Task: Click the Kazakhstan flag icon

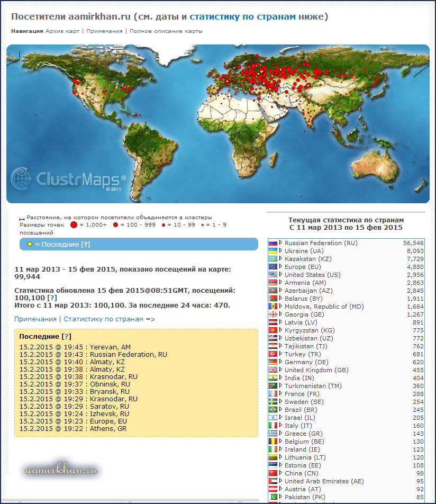Action: (x=272, y=259)
